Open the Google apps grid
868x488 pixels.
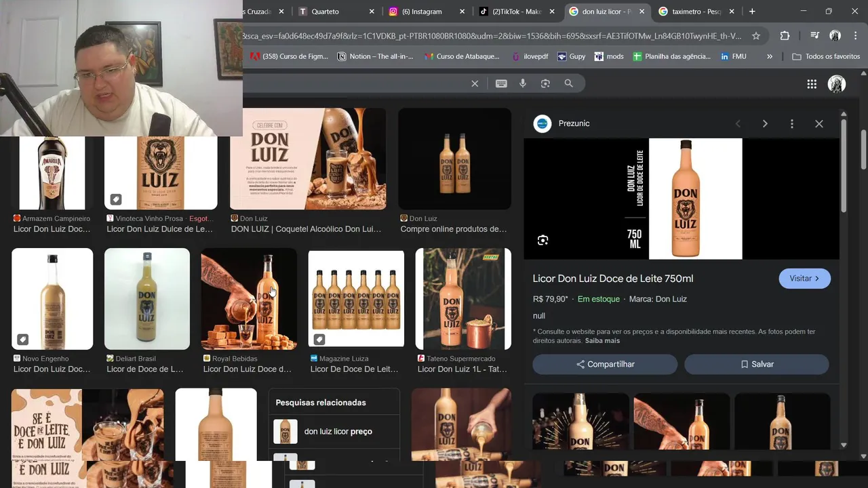coord(812,84)
